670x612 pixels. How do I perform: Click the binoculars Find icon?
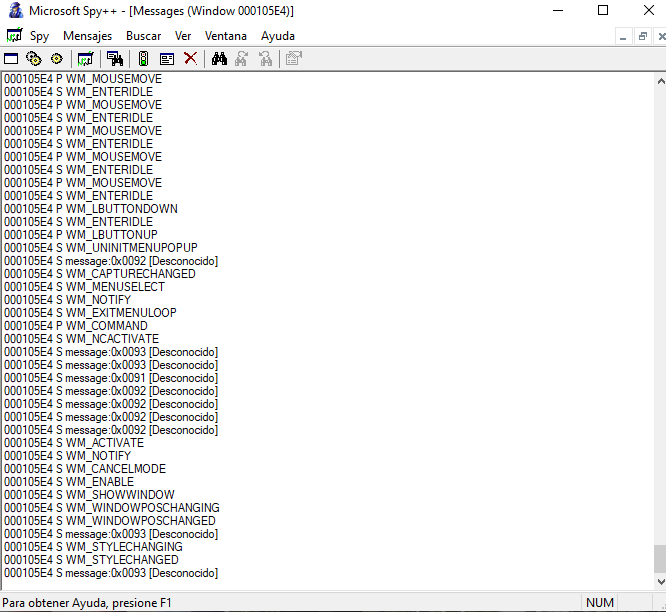(x=219, y=59)
